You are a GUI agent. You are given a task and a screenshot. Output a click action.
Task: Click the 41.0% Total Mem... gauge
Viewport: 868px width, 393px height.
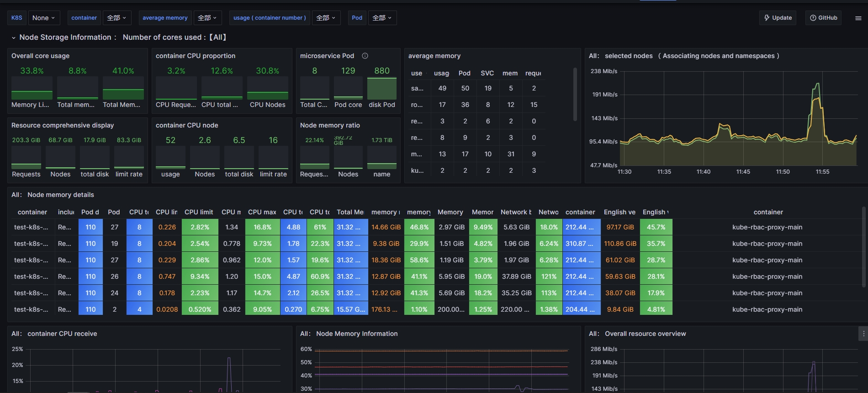pos(123,87)
